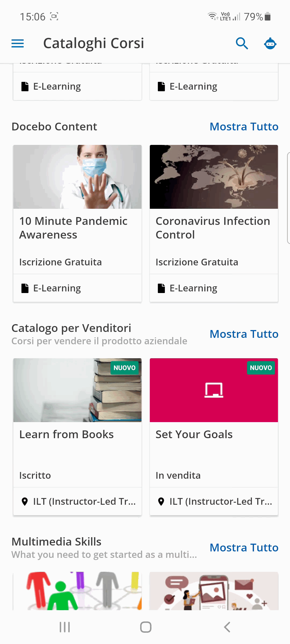290x644 pixels.
Task: Tap the document icon under Coronavirus Infection Control
Action: 161,288
